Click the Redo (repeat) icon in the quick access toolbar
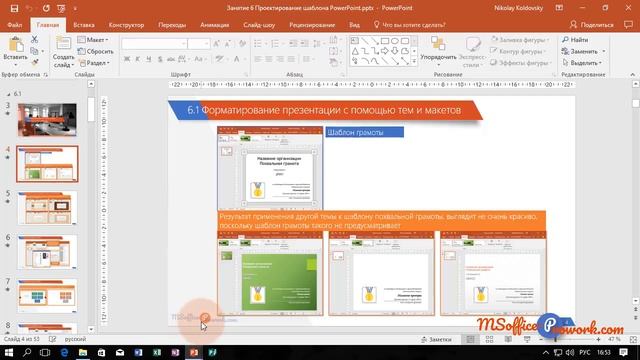Screen dimensions: 640x360 point(46,8)
